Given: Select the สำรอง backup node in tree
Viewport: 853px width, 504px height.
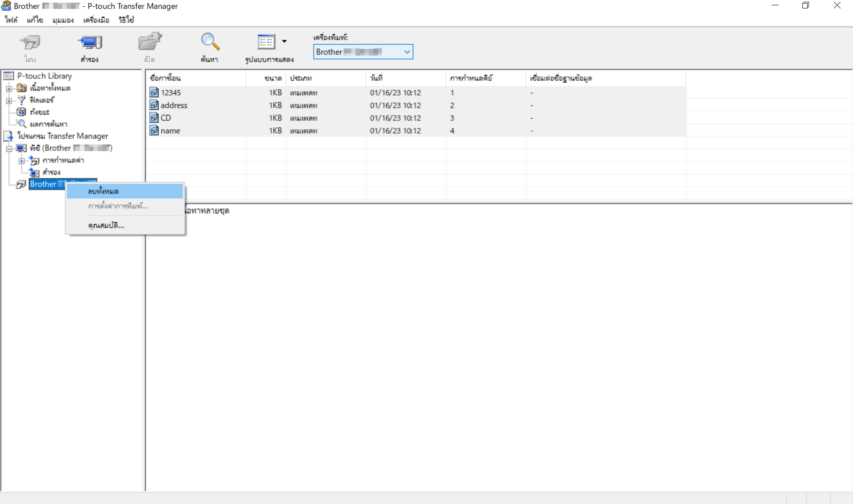Looking at the screenshot, I should [x=51, y=172].
